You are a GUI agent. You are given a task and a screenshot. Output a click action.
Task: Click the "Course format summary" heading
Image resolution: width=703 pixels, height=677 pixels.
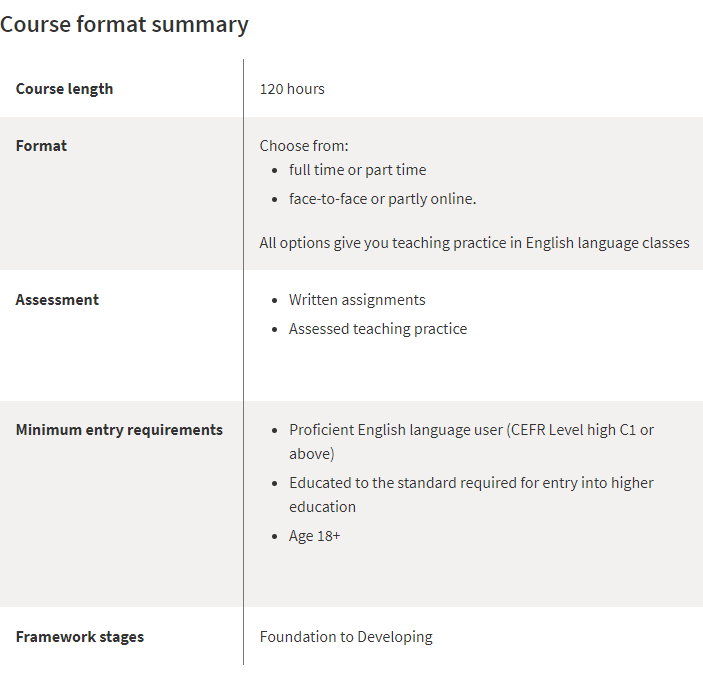pos(124,25)
